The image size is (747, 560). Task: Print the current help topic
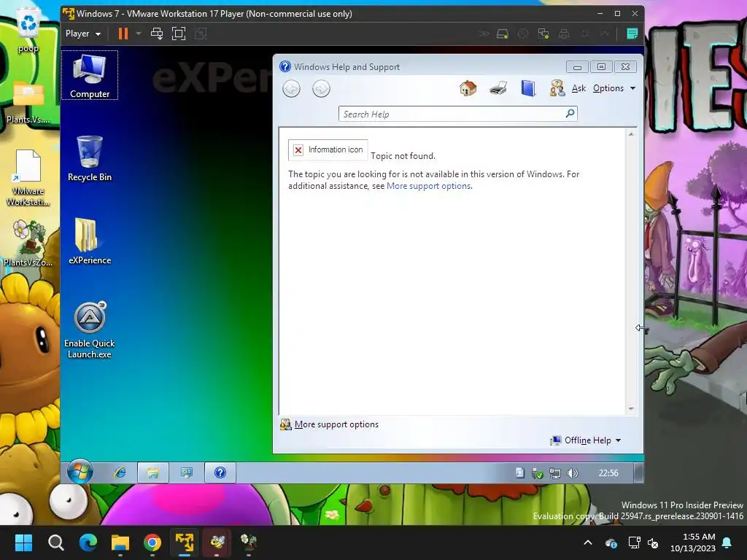(x=498, y=88)
